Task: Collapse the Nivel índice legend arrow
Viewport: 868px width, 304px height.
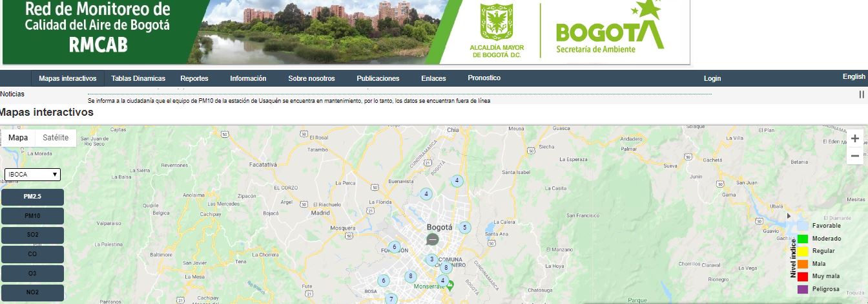Action: [x=788, y=216]
